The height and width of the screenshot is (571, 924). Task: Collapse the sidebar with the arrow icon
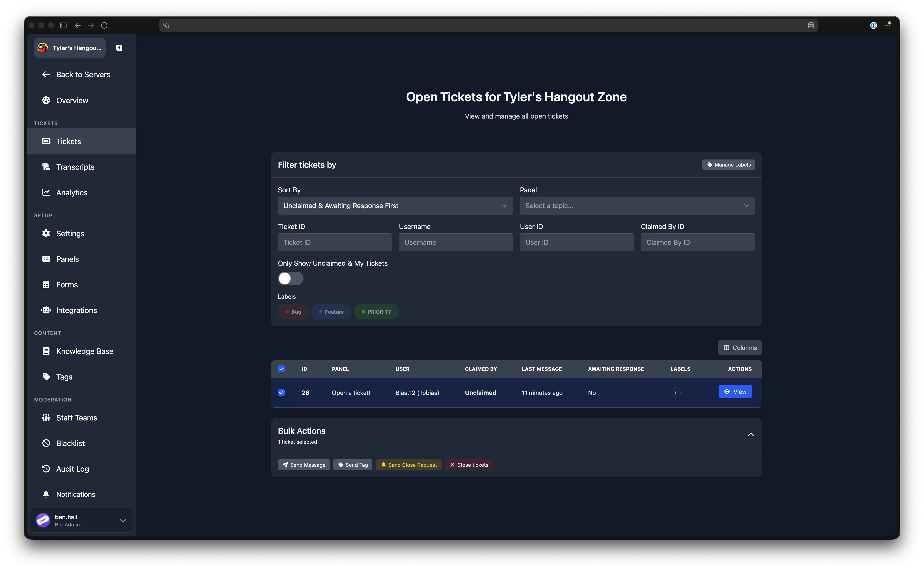[119, 48]
